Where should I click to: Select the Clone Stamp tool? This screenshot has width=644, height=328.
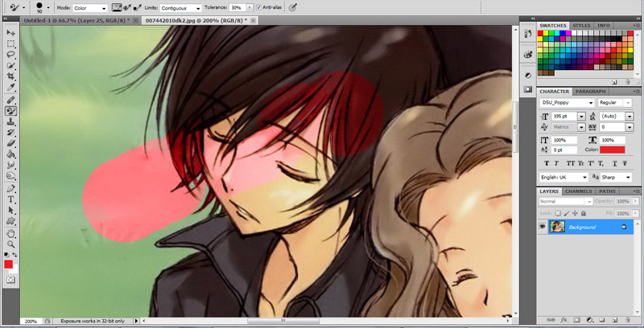pos(10,121)
